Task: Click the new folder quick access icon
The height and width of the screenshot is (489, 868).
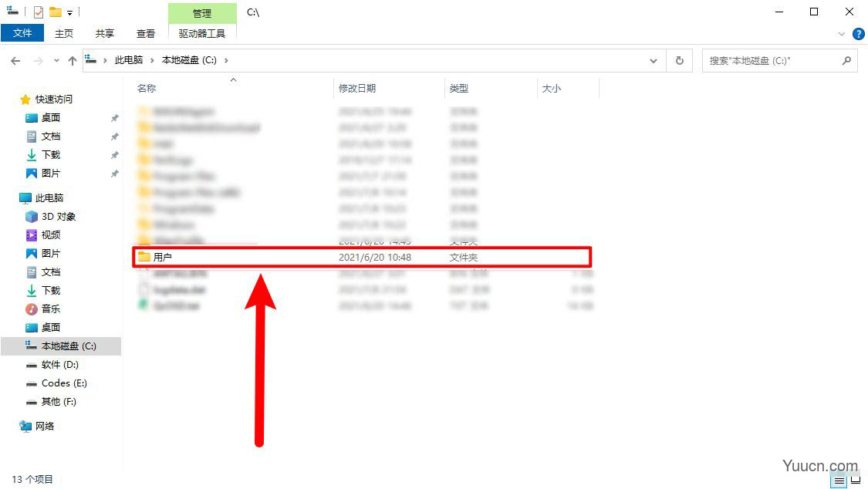Action: point(55,12)
